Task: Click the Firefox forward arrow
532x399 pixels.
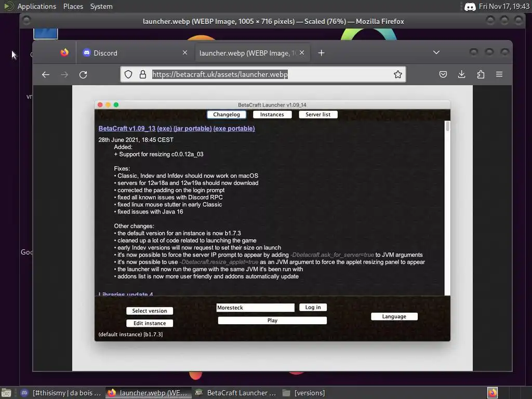Action: [x=64, y=75]
